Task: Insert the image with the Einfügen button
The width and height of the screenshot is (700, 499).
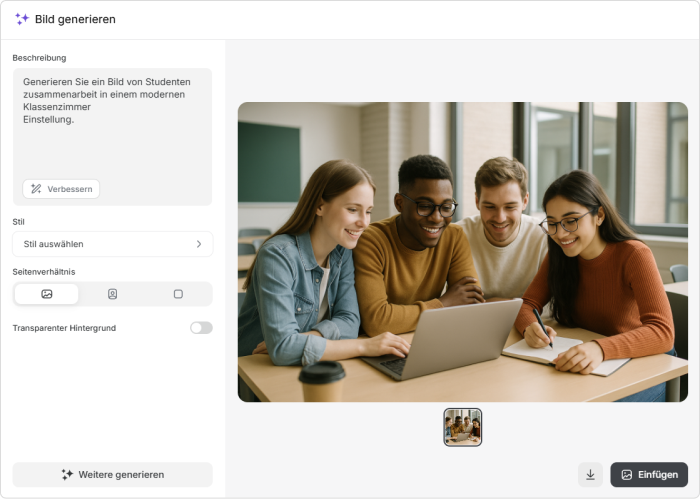Action: [649, 474]
